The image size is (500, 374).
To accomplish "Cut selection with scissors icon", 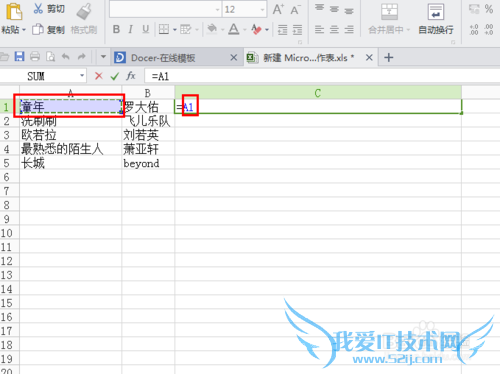I will 38,9.
